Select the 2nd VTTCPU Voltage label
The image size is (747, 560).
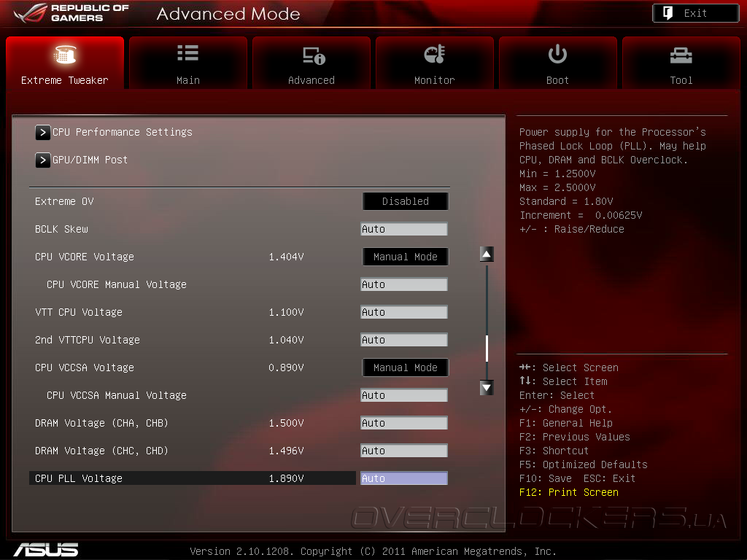tap(88, 340)
